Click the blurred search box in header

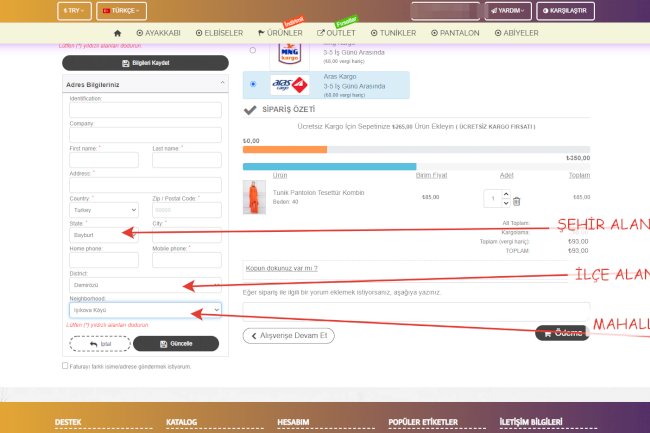(445, 11)
